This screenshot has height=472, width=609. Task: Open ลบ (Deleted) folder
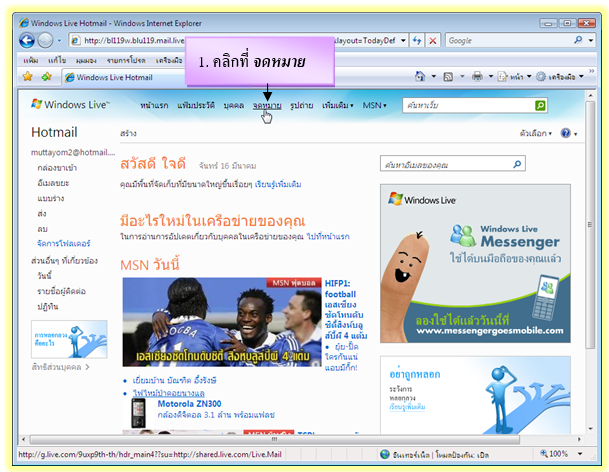click(42, 229)
